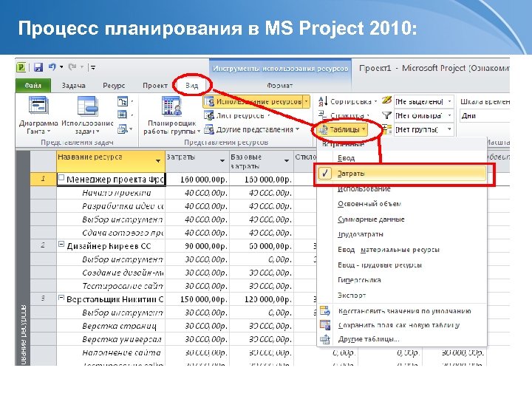Click the Другие представления icon
This screenshot has width=532, height=399.
(209, 129)
